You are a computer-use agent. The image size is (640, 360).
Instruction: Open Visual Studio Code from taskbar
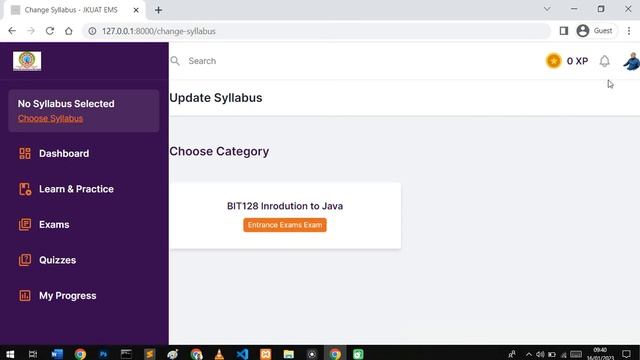[x=242, y=354]
